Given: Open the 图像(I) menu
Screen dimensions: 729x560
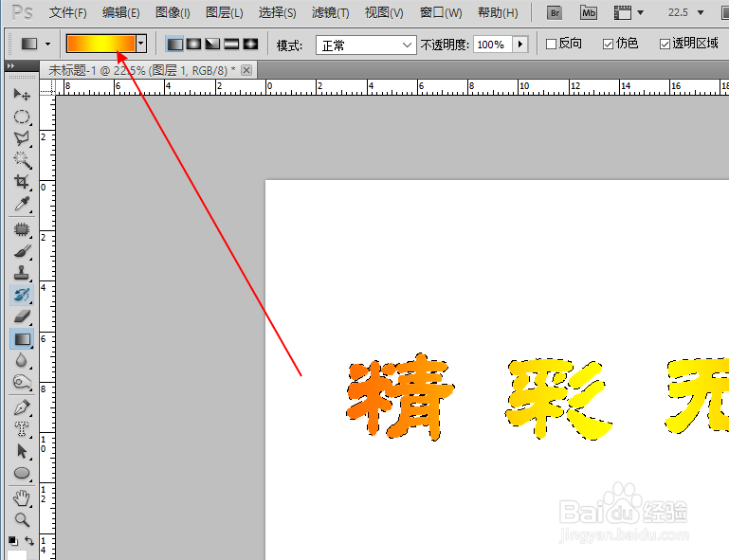Looking at the screenshot, I should click(x=173, y=12).
